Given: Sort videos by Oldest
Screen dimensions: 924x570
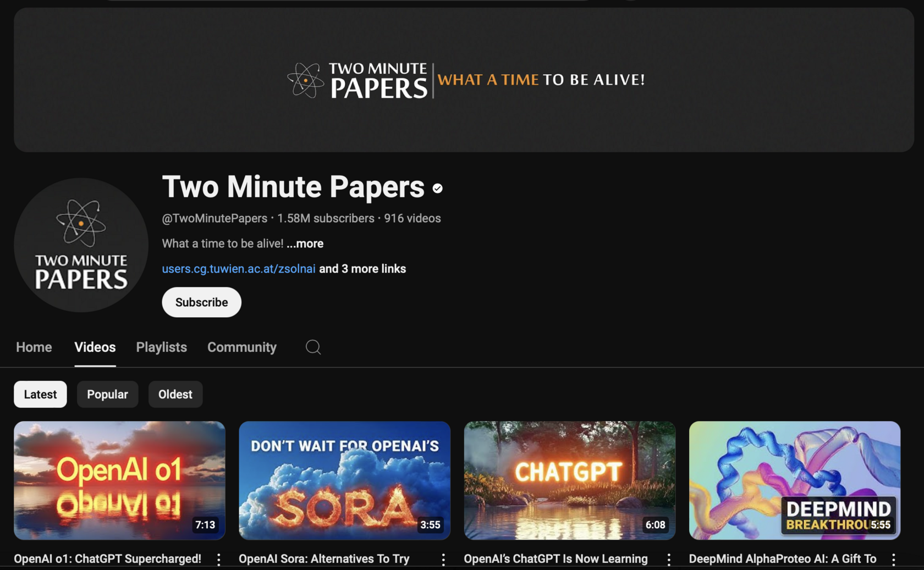Looking at the screenshot, I should coord(175,394).
